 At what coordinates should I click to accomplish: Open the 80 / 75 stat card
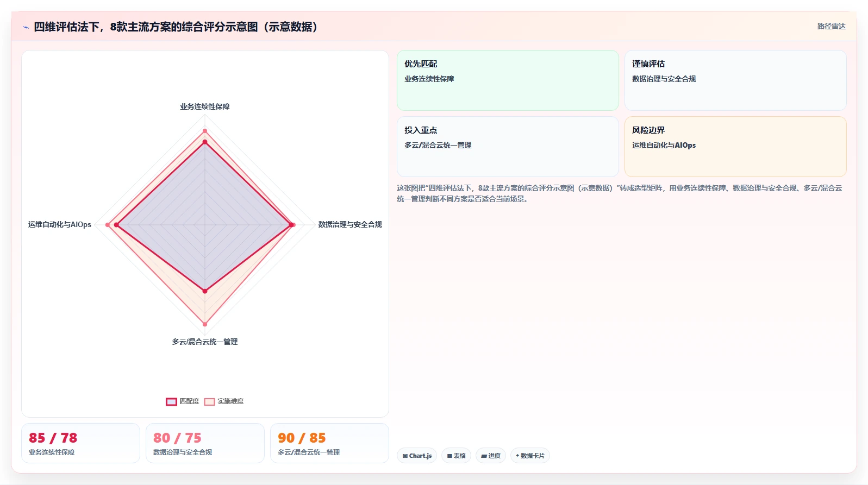point(205,443)
